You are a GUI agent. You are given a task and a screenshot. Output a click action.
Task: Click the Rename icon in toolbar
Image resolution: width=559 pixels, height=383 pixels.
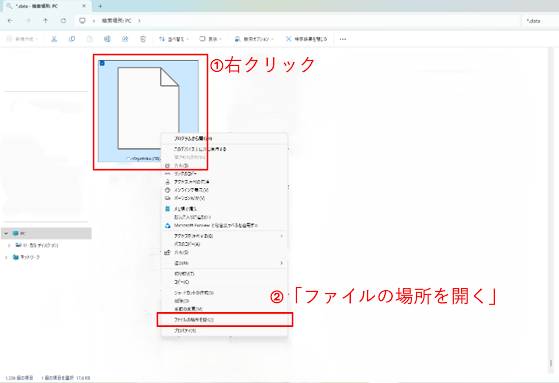coord(107,39)
